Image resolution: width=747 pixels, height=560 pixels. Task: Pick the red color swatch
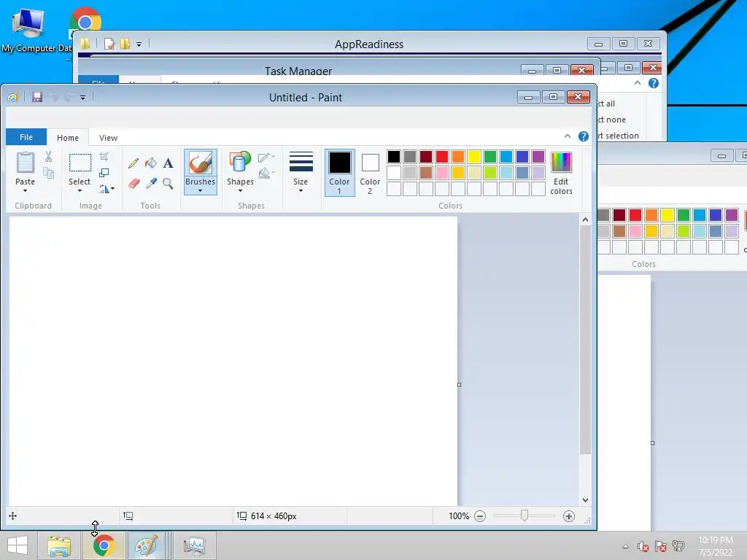click(442, 157)
